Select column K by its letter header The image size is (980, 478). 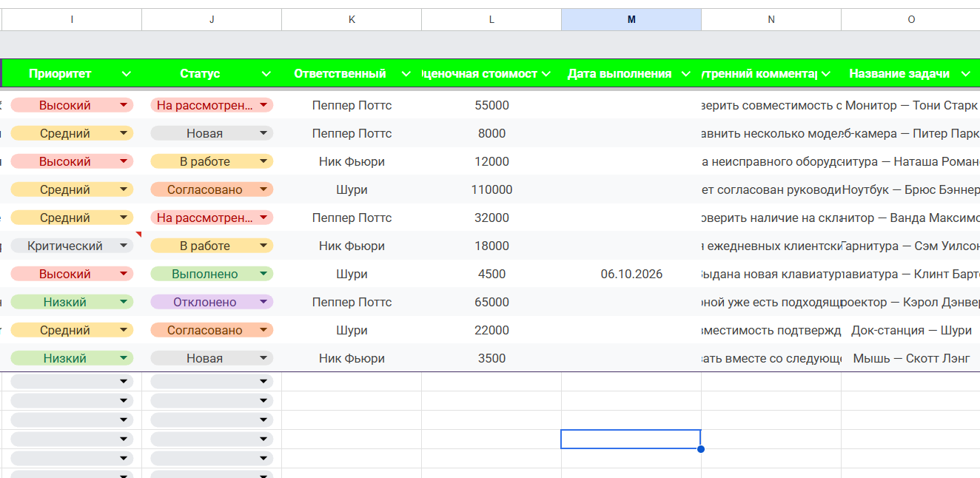352,20
